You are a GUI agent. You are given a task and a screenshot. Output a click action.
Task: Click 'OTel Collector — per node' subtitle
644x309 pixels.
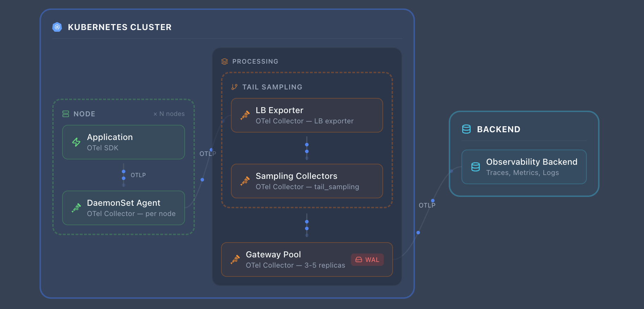pos(131,214)
